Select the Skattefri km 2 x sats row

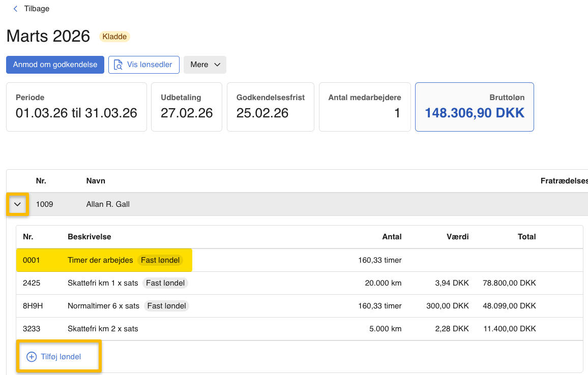pyautogui.click(x=103, y=329)
